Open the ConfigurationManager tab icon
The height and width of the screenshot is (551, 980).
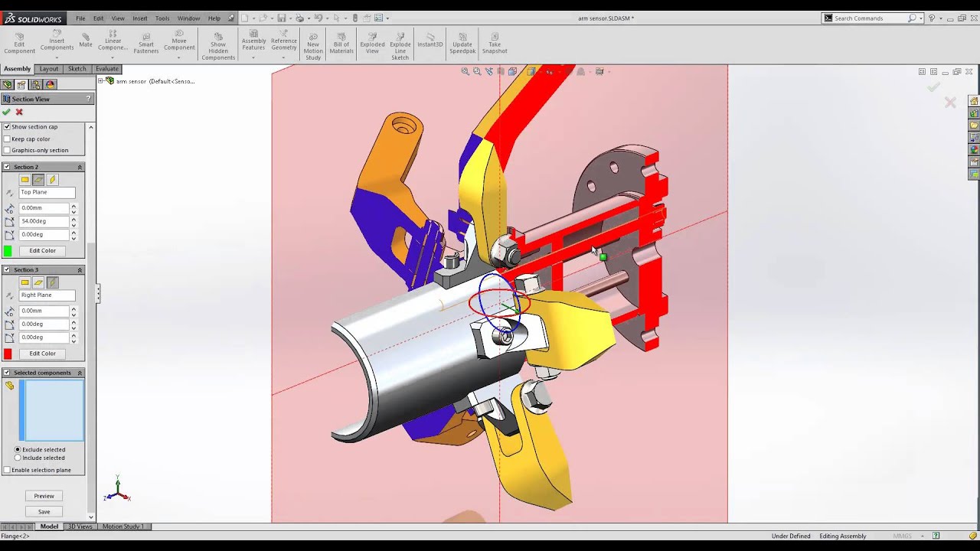tap(36, 85)
